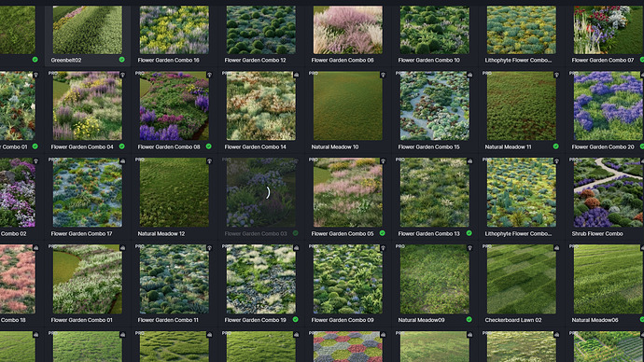Click the green checkmark beside Natural Meadow09

(x=469, y=319)
